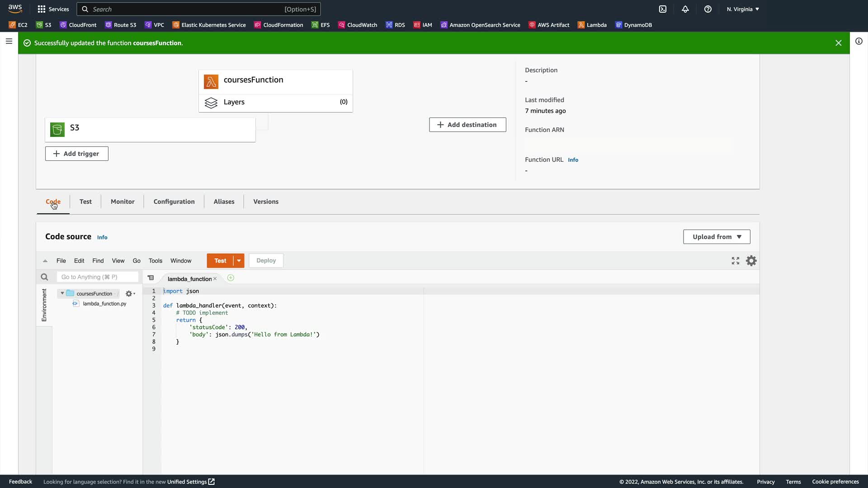Expand the Test button dropdown arrow
The image size is (868, 488).
pyautogui.click(x=239, y=261)
